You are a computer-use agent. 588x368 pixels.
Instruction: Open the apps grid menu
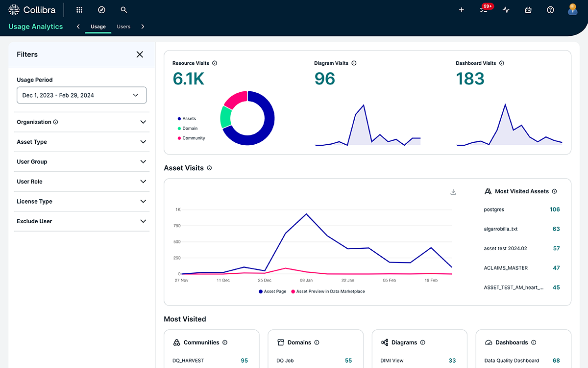79,10
